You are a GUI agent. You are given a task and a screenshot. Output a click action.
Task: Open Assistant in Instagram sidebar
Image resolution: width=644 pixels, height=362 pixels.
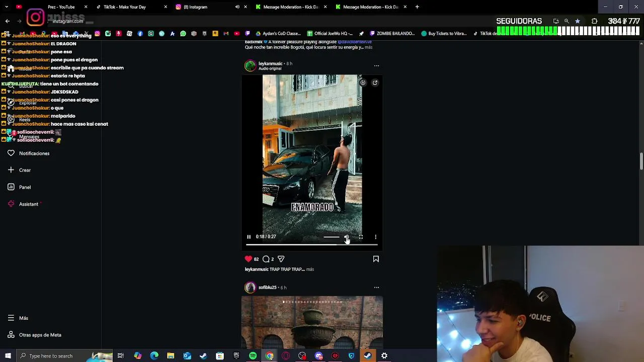23,204
